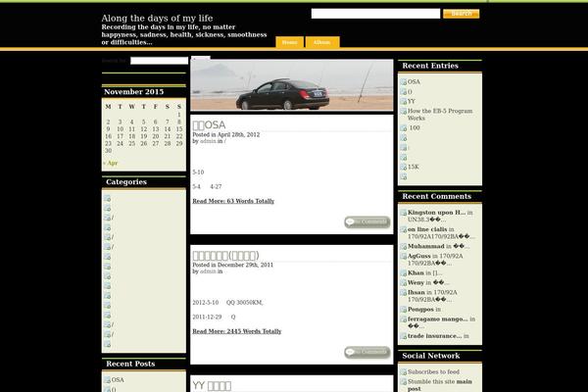588x392 pixels.
Task: Click admin author link on December 29th post
Action: pyautogui.click(x=208, y=271)
